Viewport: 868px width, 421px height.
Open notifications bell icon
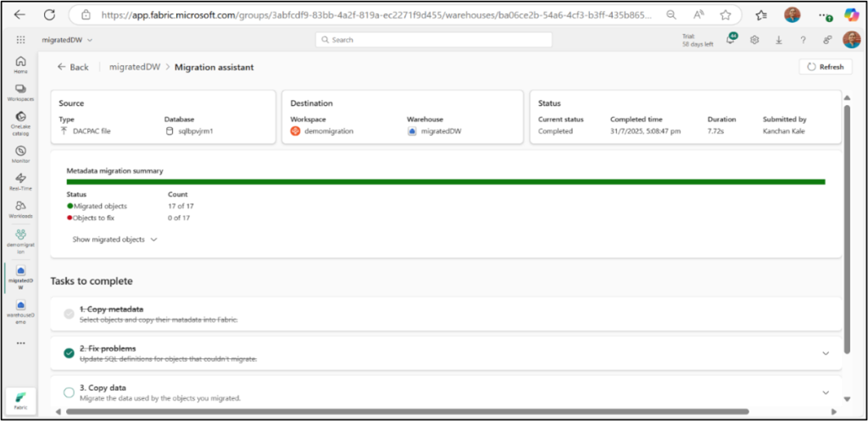[731, 39]
